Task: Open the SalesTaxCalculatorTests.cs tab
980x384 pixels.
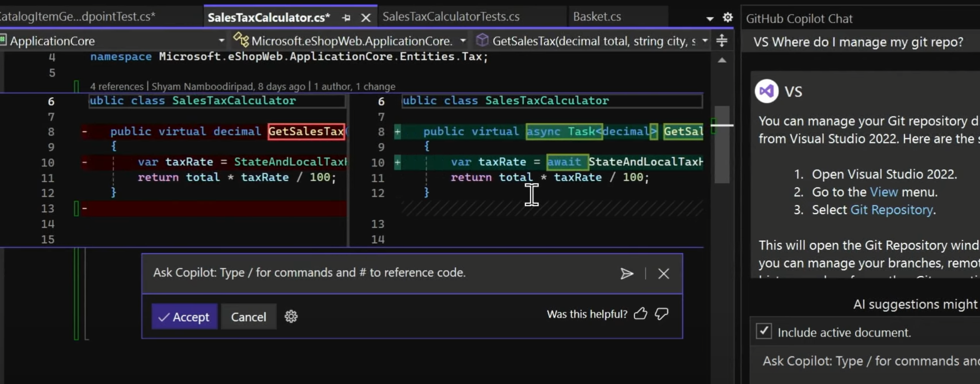Action: (x=451, y=17)
